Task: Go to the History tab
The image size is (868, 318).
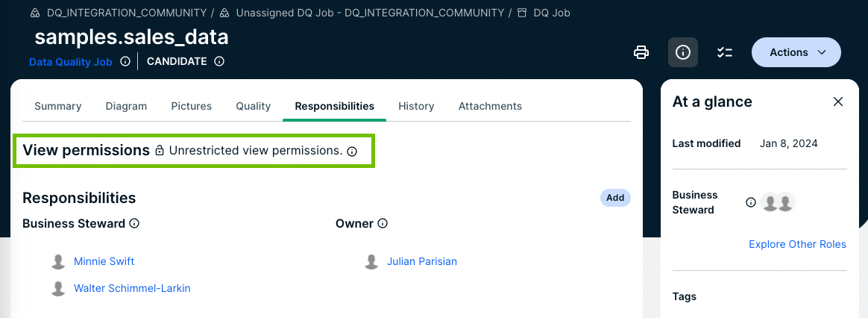Action: tap(416, 106)
